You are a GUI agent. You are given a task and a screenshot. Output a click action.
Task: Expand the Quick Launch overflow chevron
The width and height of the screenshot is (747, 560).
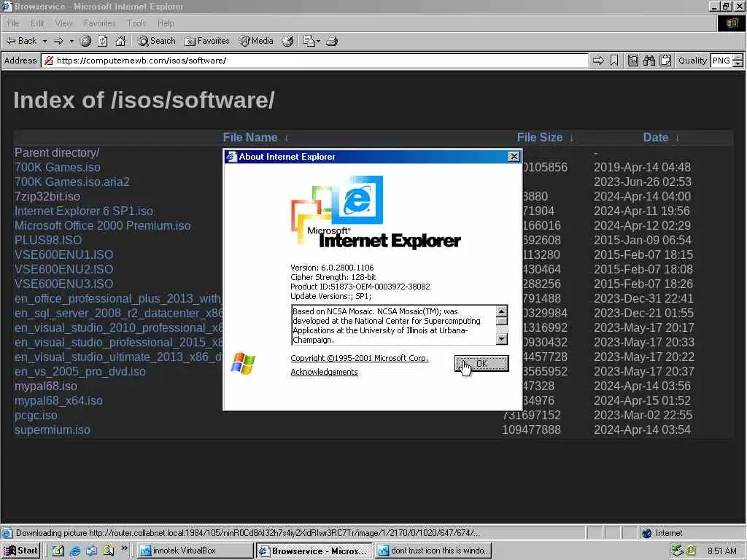(124, 548)
